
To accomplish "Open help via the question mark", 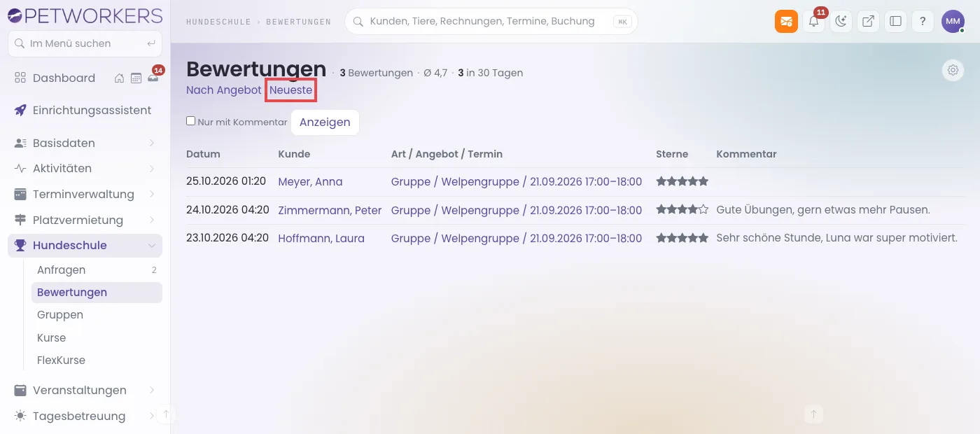I will (923, 21).
